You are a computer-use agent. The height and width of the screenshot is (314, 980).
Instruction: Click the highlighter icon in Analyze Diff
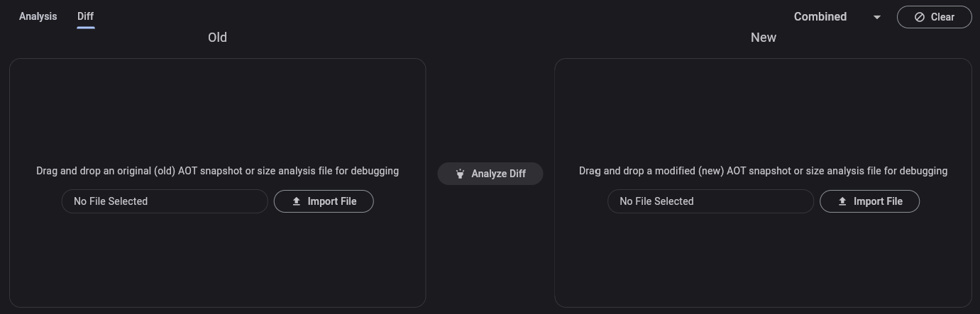pyautogui.click(x=460, y=174)
